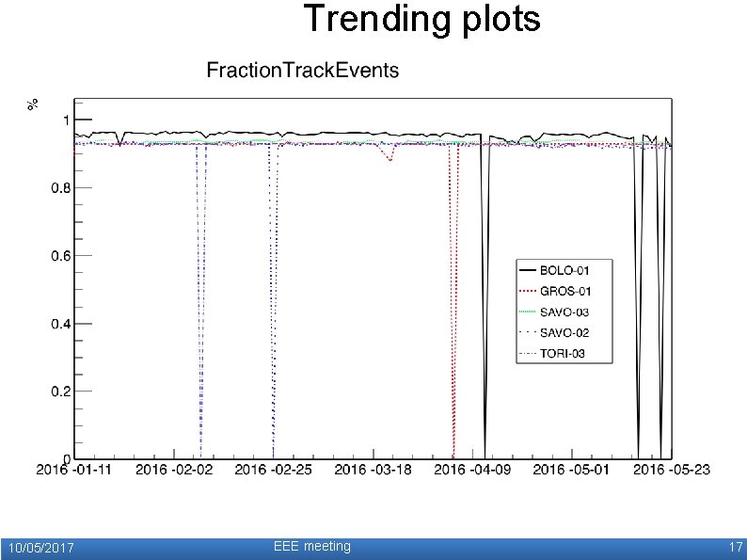Click the y-axis value '0.2'
This screenshot has width=747, height=560.
click(x=60, y=392)
